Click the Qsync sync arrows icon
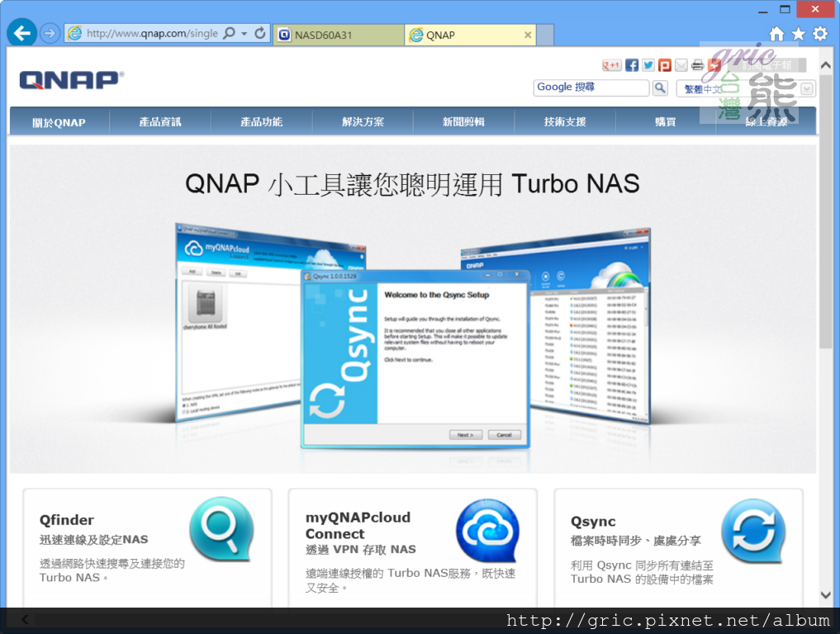 (x=753, y=531)
